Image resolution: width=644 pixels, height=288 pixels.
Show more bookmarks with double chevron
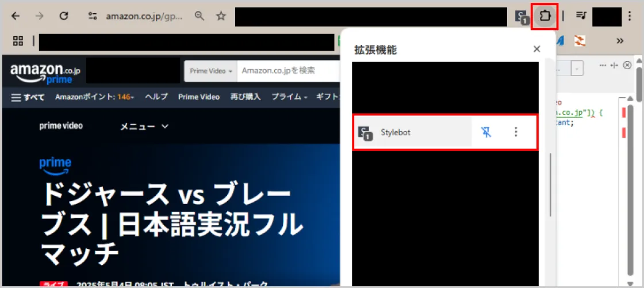point(620,41)
